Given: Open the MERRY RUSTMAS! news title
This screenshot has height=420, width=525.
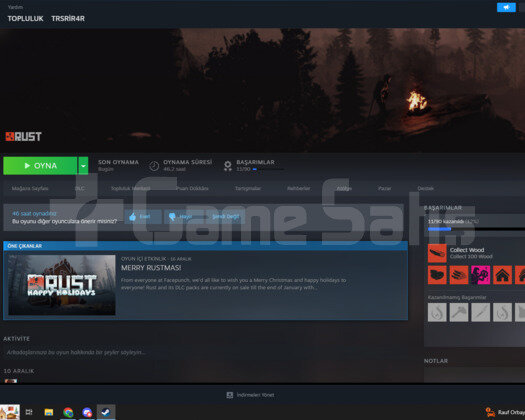Looking at the screenshot, I should (x=151, y=268).
